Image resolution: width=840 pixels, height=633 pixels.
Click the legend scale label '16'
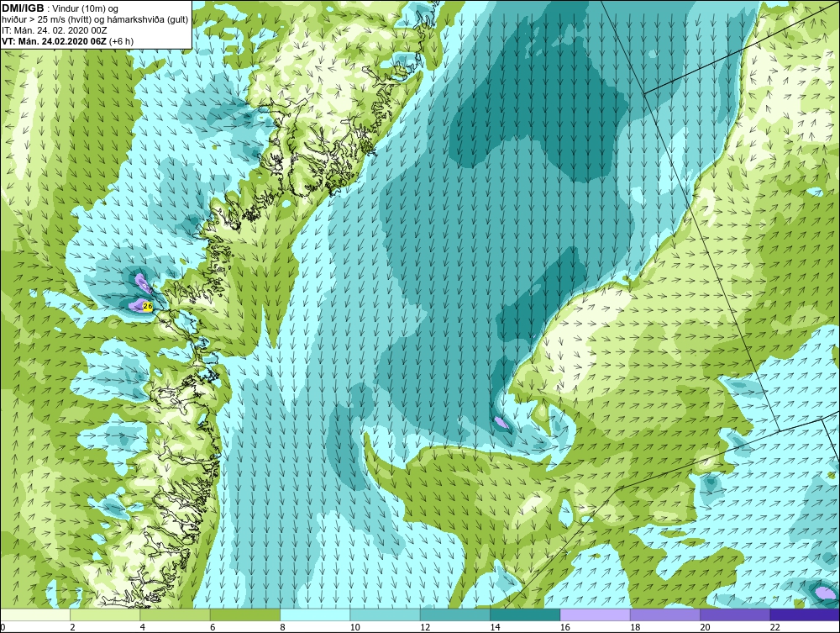564,628
